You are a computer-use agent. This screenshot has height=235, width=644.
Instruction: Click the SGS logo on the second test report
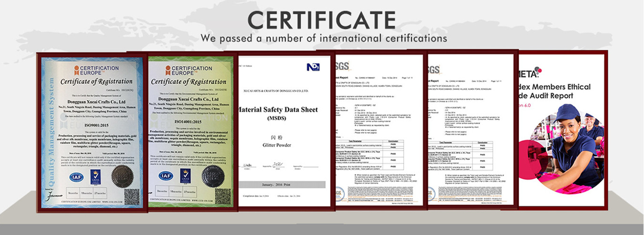click(x=433, y=70)
